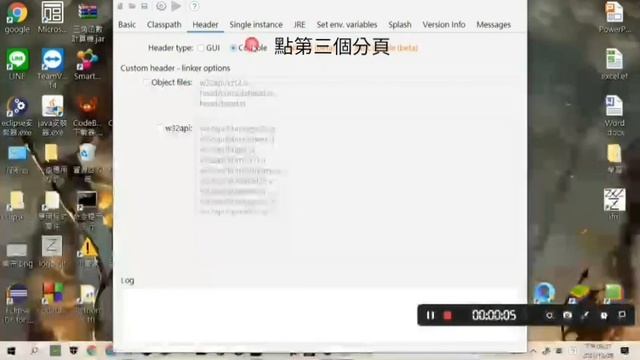Switch to the Splash tab
The width and height of the screenshot is (640, 360).
coord(400,24)
